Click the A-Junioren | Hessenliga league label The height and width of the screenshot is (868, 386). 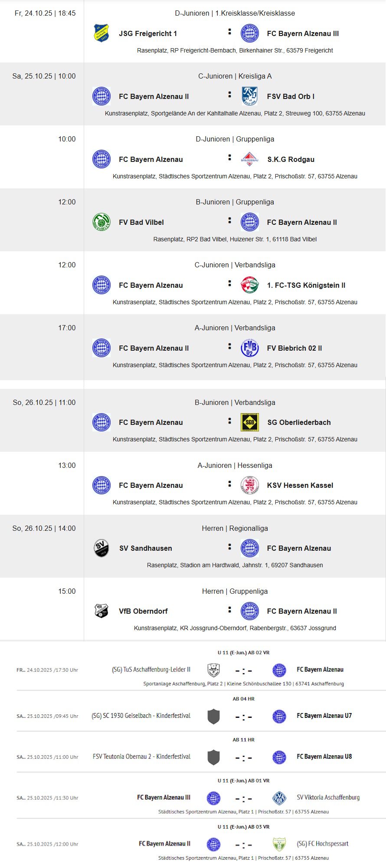[235, 465]
